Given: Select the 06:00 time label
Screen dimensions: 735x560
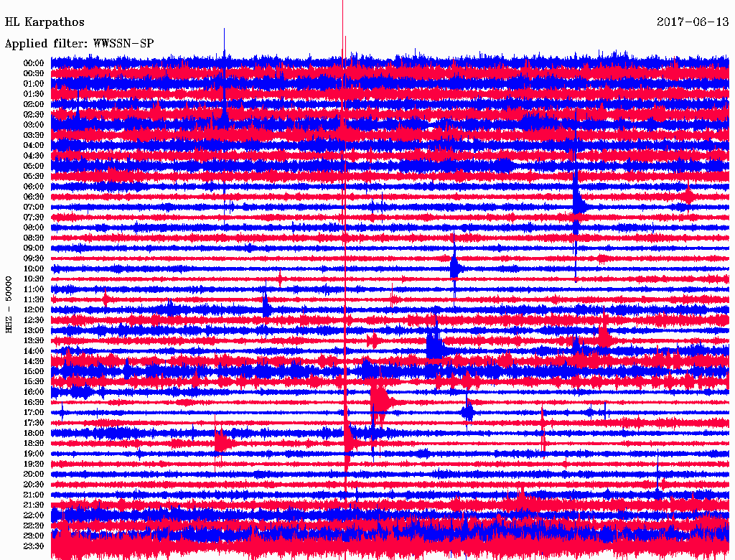Looking at the screenshot, I should [x=34, y=187].
